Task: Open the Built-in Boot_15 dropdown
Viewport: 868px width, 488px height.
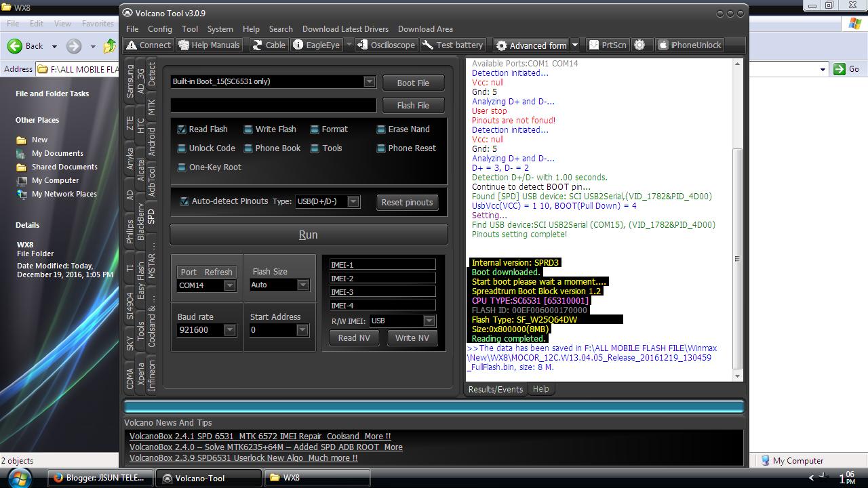Action: (x=370, y=81)
